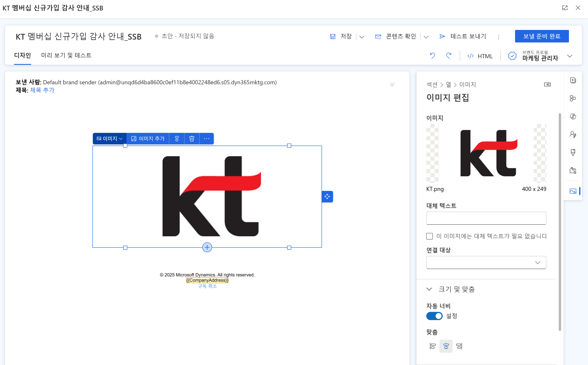Screen dimensions: 588x365
Task: Select right alignment option
Action: coord(459,346)
